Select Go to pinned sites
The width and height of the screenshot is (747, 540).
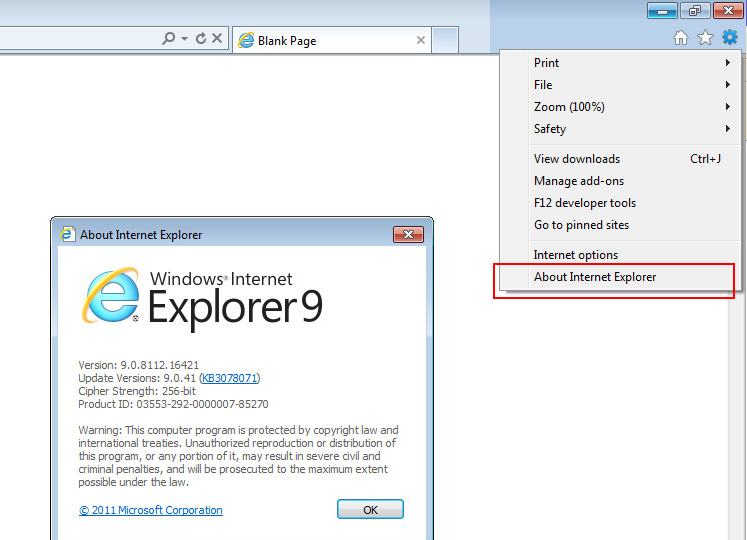[x=635, y=224]
